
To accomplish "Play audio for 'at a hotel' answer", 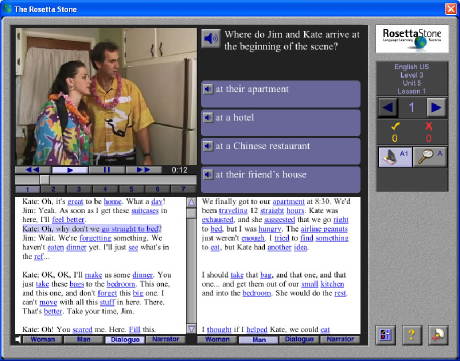I will tap(208, 117).
